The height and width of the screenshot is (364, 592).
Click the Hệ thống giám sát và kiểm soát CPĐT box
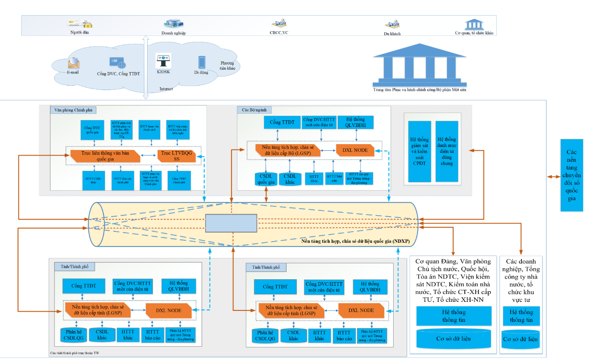419,151
